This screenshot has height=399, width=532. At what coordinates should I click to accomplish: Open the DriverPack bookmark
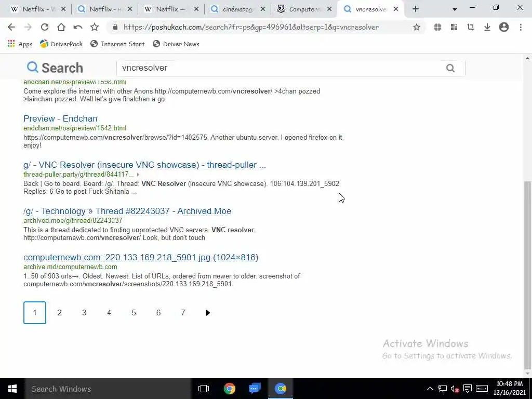tap(61, 44)
